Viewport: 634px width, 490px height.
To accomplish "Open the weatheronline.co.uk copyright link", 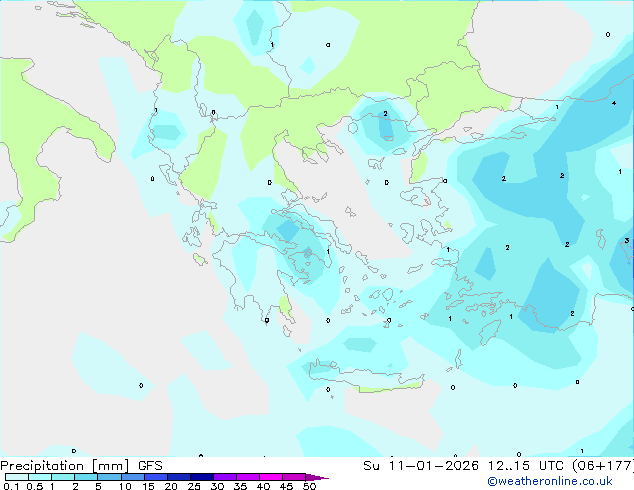I will click(550, 481).
